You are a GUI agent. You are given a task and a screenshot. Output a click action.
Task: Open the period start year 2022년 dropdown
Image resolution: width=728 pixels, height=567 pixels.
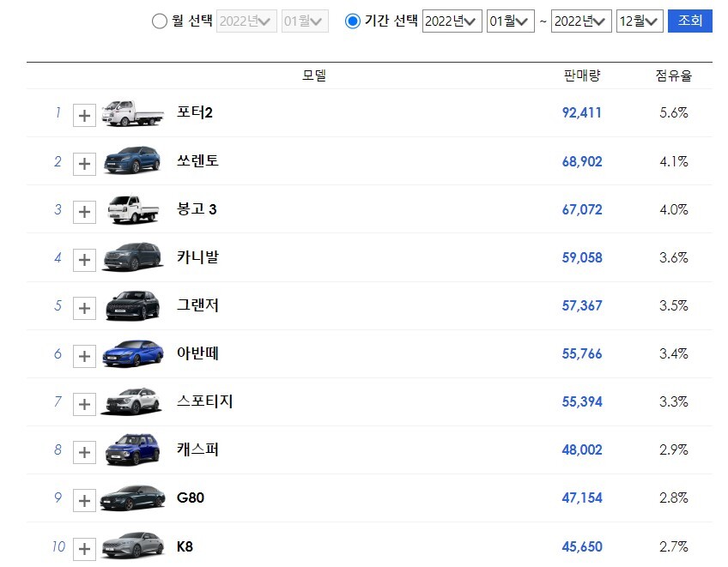point(452,21)
